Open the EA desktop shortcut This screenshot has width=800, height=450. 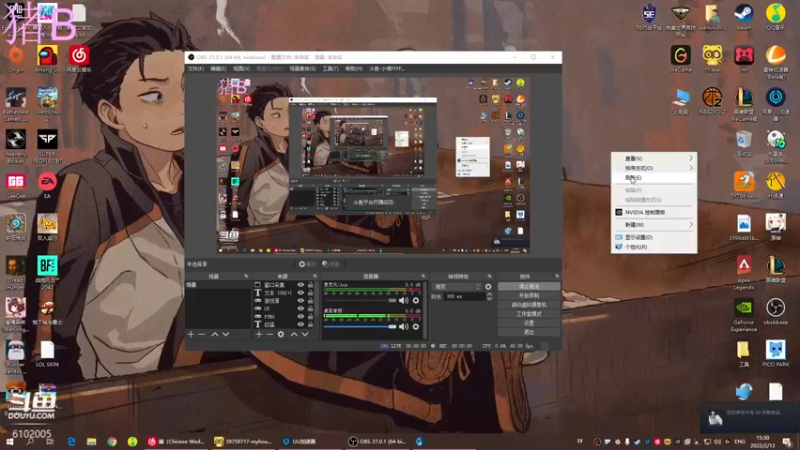(47, 185)
